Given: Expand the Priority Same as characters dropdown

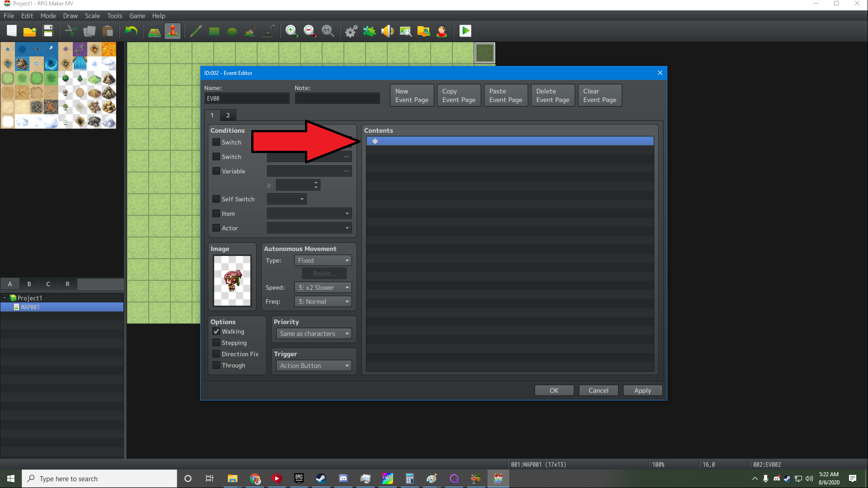Looking at the screenshot, I should click(314, 334).
